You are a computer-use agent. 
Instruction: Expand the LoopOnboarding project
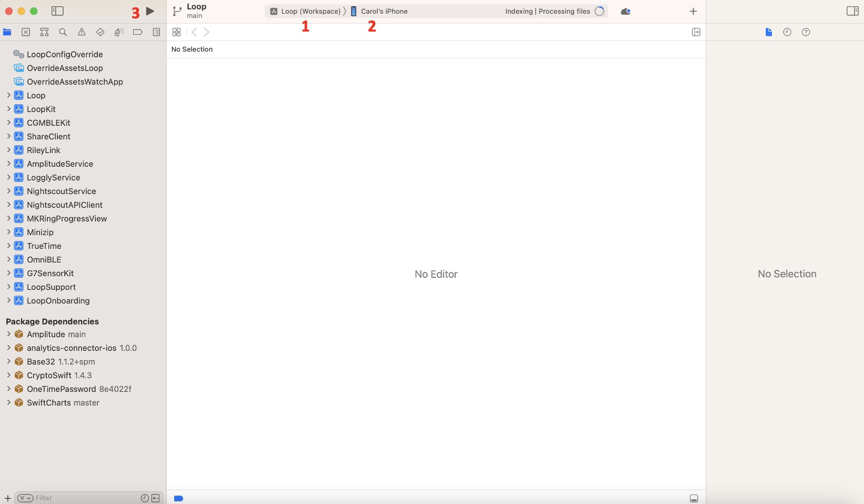pyautogui.click(x=8, y=300)
